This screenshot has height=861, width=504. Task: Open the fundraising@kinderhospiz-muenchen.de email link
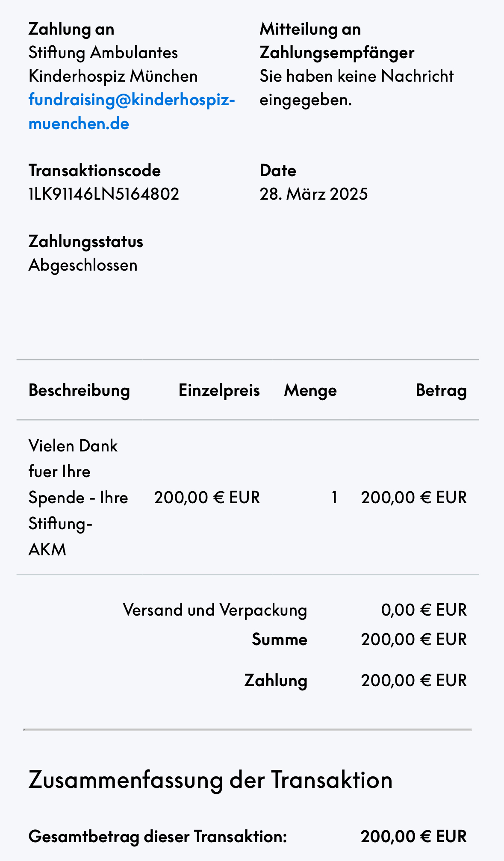click(132, 111)
